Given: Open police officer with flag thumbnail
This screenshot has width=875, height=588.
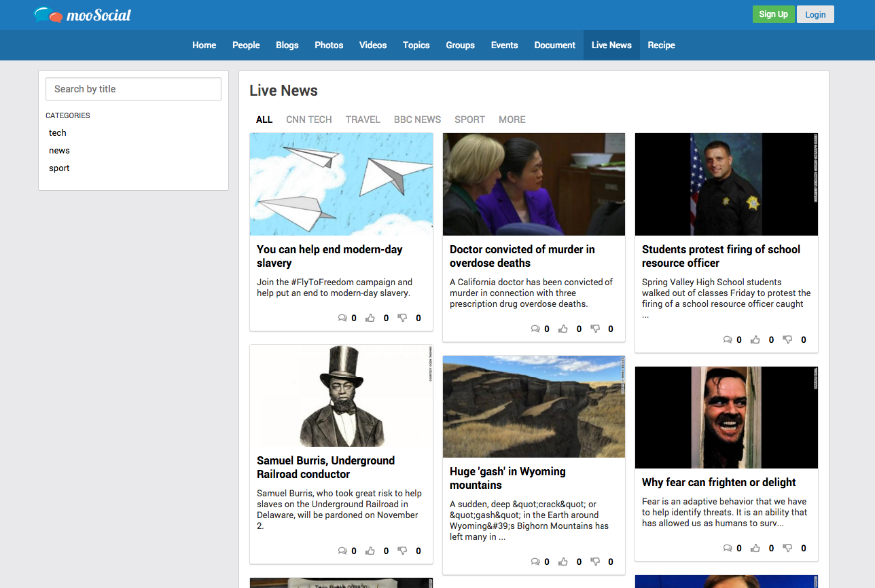Looking at the screenshot, I should pyautogui.click(x=726, y=184).
